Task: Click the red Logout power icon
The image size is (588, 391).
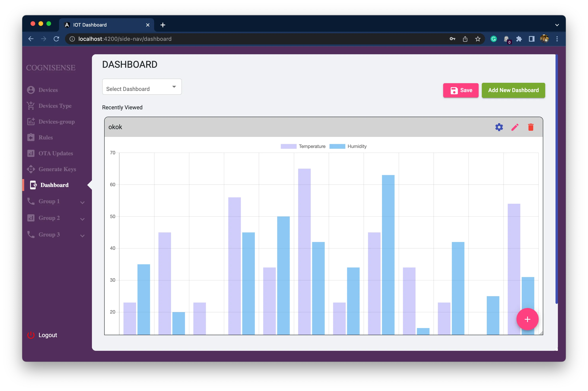Action: click(31, 335)
